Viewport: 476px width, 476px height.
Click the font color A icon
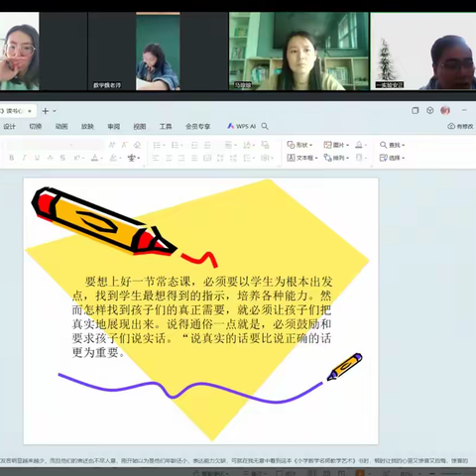(x=94, y=158)
